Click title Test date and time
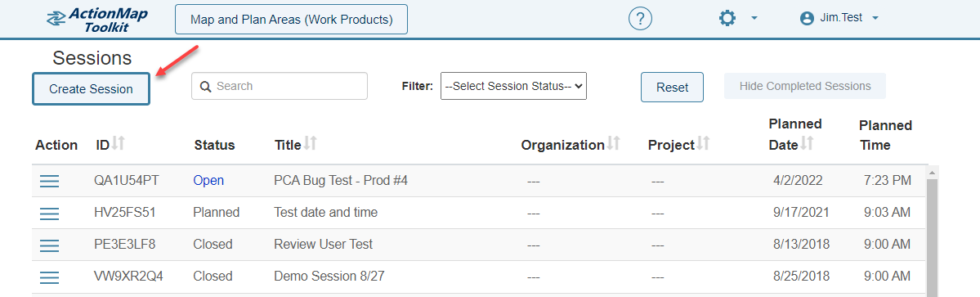This screenshot has height=297, width=980. pyautogui.click(x=325, y=213)
